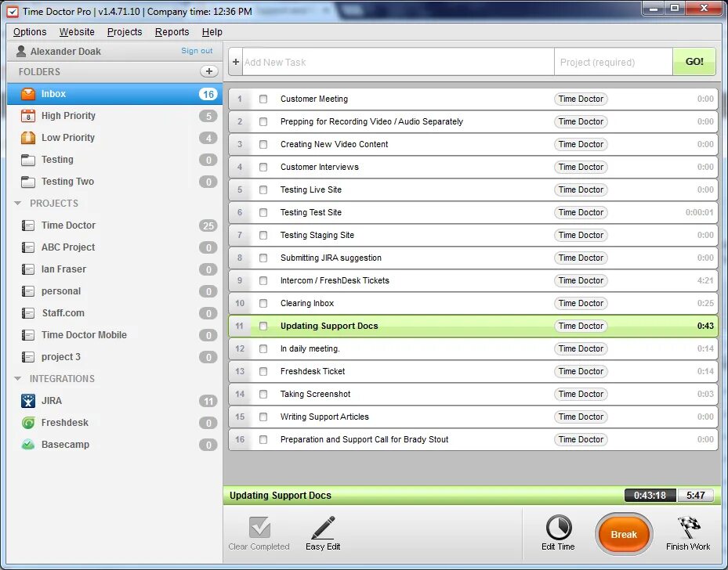The height and width of the screenshot is (570, 728).
Task: Open the Basecamp integration icon
Action: [x=28, y=444]
